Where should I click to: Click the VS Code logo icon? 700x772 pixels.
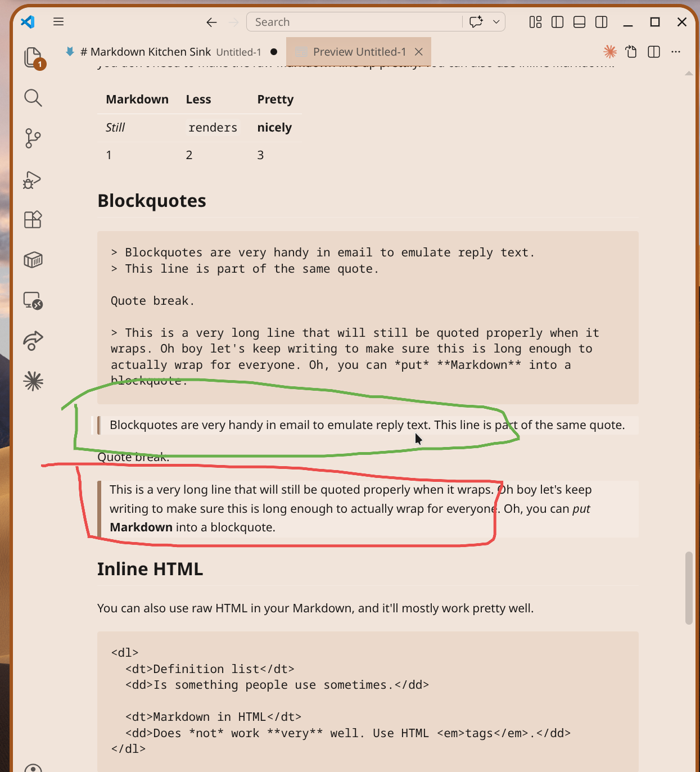coord(28,22)
